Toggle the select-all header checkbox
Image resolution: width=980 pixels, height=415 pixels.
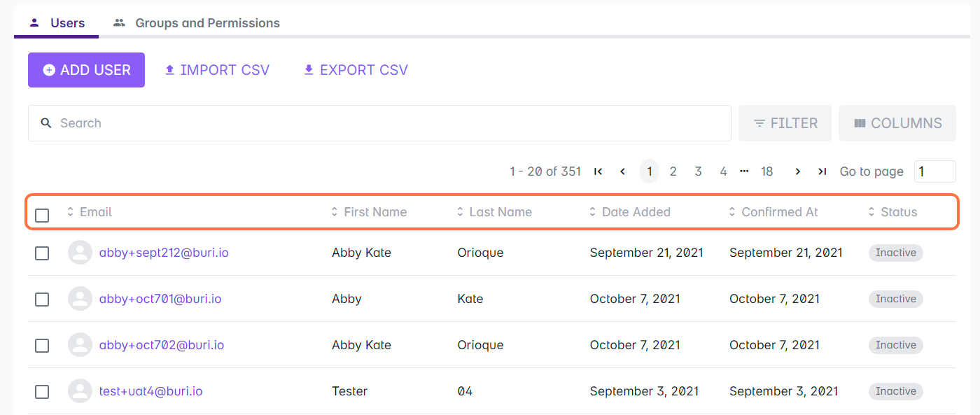tap(42, 215)
